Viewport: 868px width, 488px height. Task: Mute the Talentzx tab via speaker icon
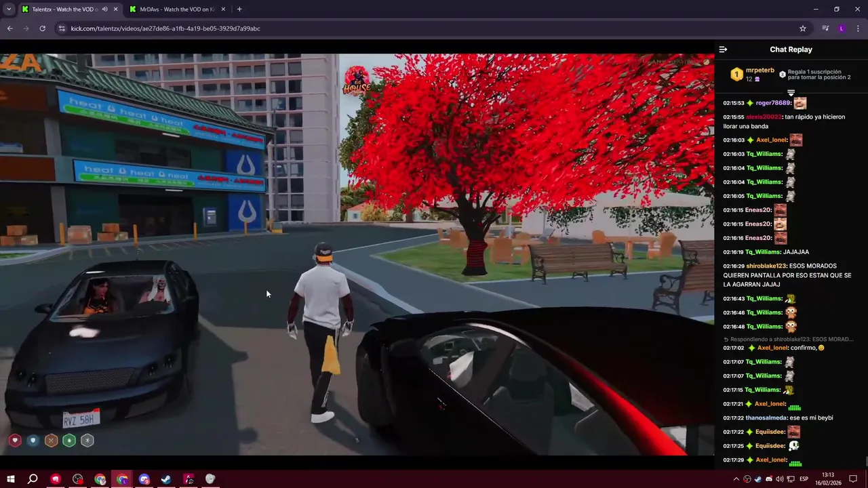pos(104,9)
